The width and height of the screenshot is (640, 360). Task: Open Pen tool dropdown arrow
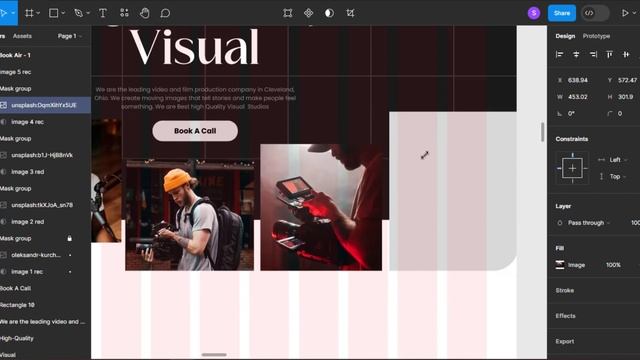point(88,13)
